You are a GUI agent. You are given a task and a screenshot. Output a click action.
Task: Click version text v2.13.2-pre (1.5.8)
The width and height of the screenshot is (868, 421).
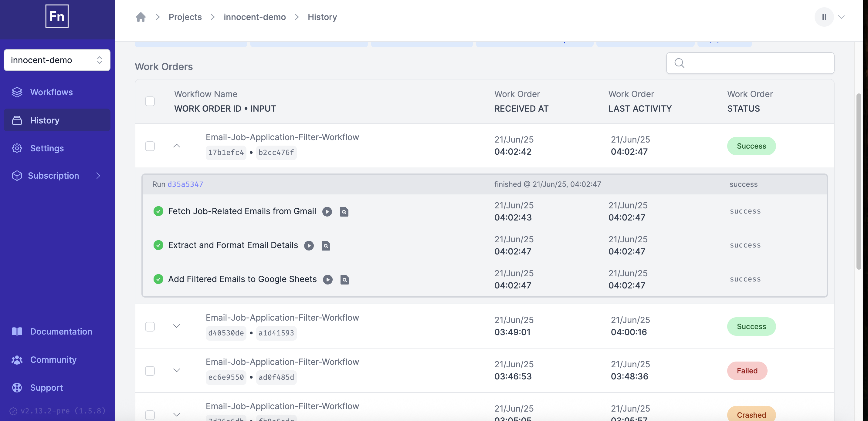pos(63,411)
